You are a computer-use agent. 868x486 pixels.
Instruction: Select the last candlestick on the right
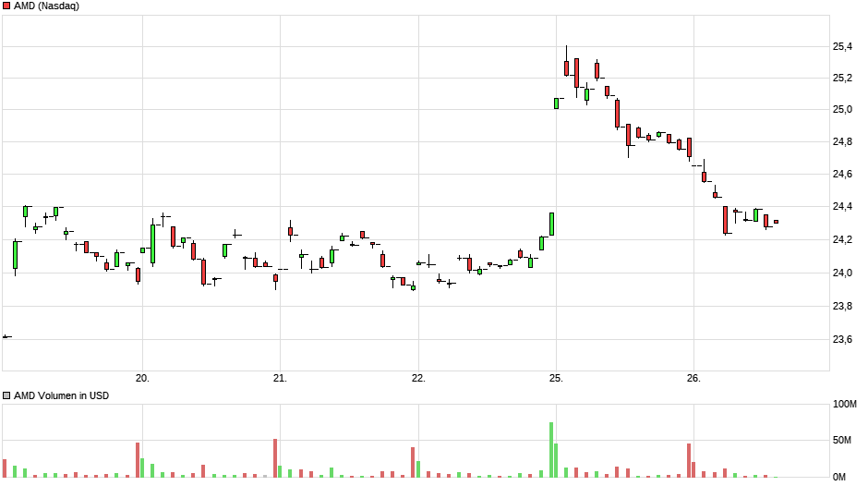point(776,222)
